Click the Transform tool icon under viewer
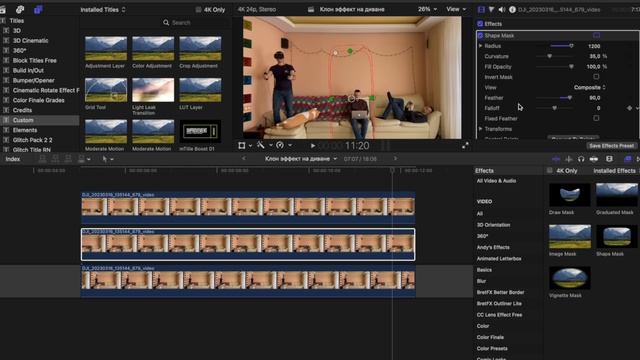Image resolution: width=640 pixels, height=360 pixels. point(242,145)
